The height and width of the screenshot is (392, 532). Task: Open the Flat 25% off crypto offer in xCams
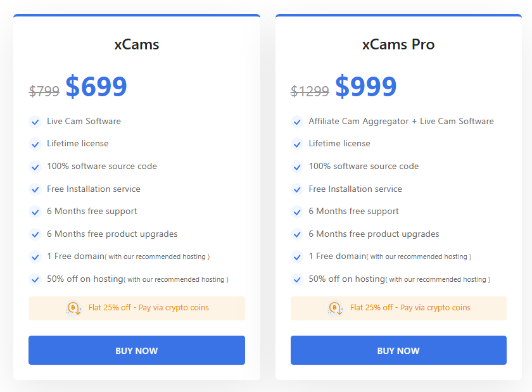(x=137, y=308)
